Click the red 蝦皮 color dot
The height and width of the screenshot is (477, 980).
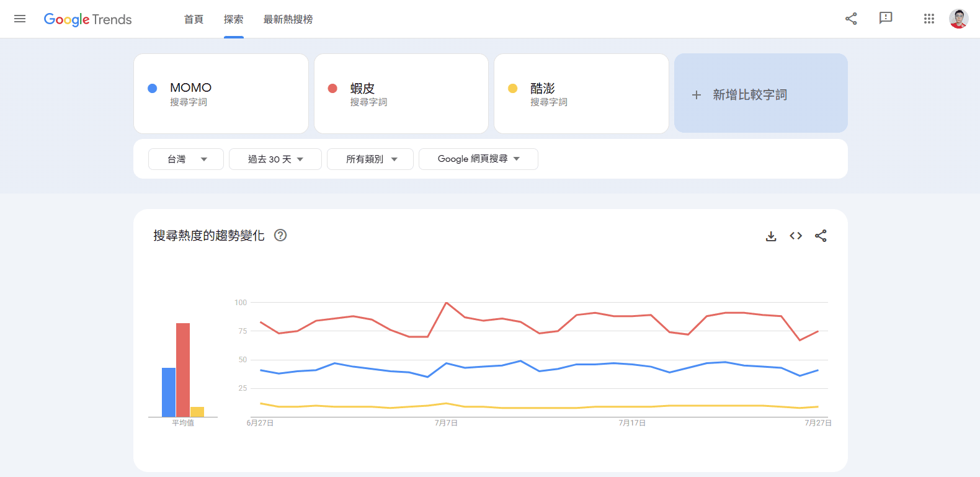pyautogui.click(x=332, y=88)
